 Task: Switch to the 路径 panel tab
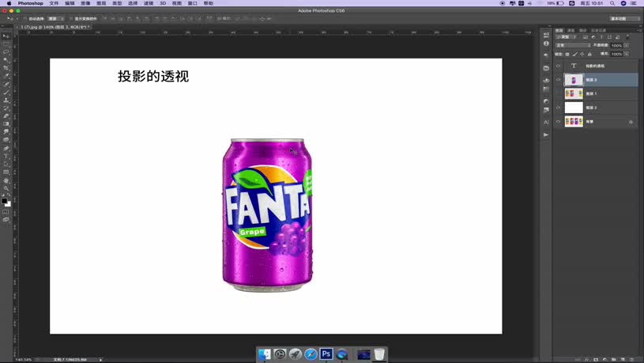pos(583,30)
